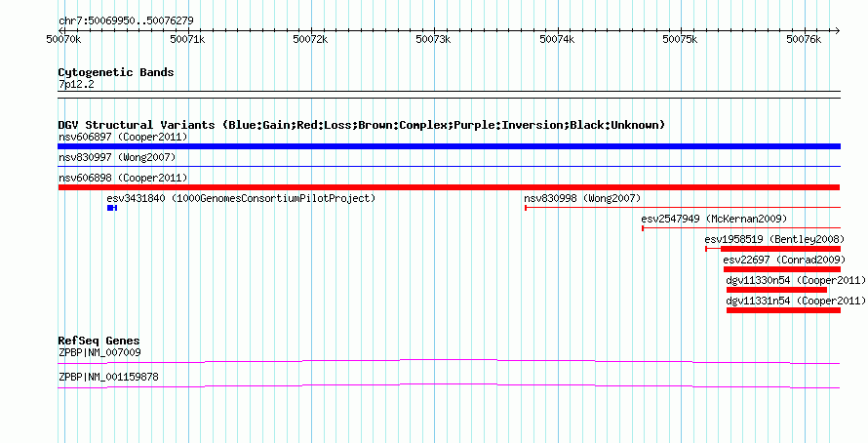
Task: Click the 50074k ruler label
Action: 557,39
